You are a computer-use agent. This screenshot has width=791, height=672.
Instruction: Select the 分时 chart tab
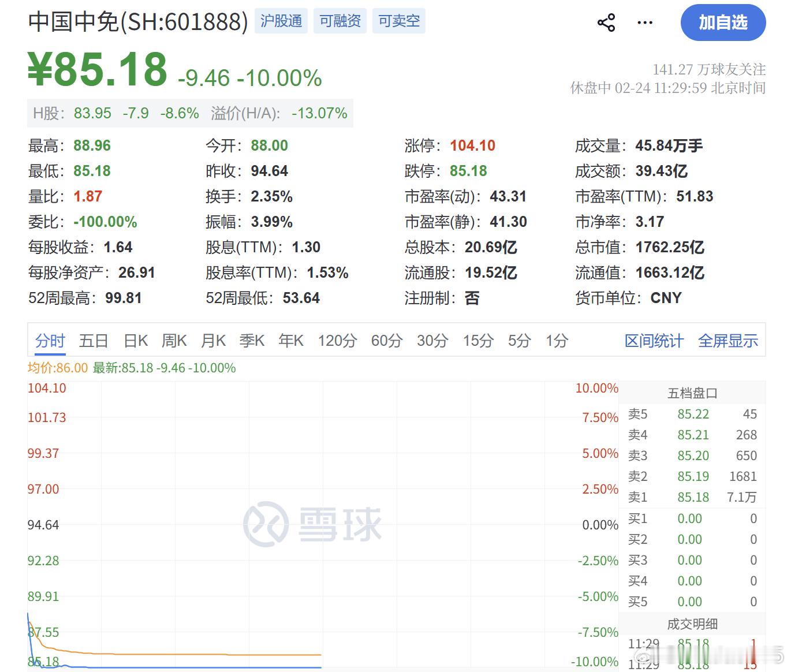coord(50,341)
